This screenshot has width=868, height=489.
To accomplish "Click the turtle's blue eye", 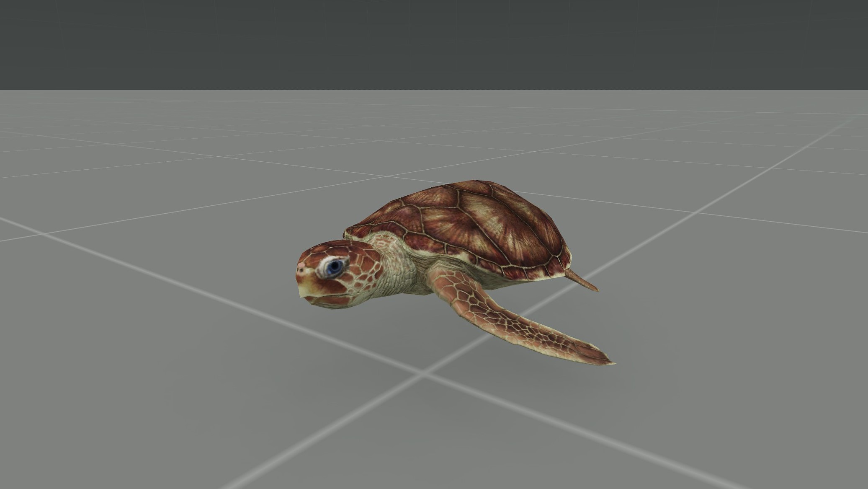I will [334, 266].
